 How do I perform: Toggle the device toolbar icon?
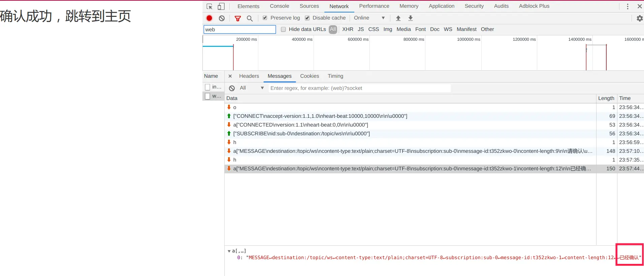point(221,6)
